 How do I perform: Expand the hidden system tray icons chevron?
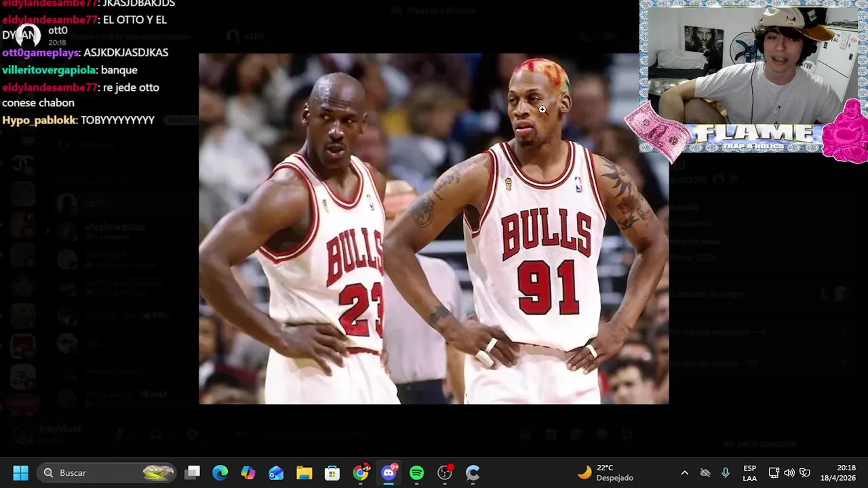click(x=685, y=472)
